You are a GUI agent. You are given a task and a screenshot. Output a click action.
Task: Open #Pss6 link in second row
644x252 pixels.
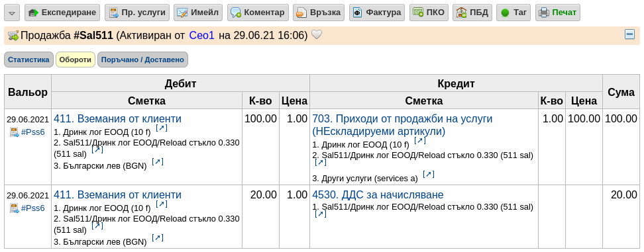point(33,208)
